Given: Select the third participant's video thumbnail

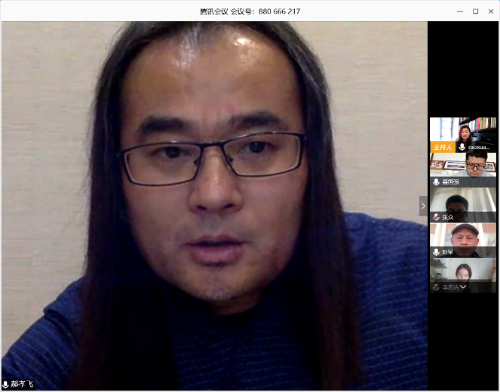Looking at the screenshot, I should click(x=463, y=205).
